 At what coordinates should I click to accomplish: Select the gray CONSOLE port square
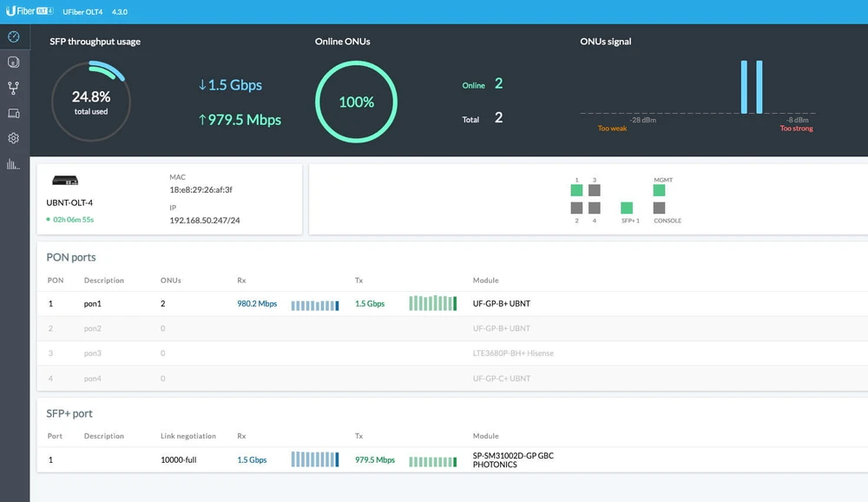[x=660, y=208]
